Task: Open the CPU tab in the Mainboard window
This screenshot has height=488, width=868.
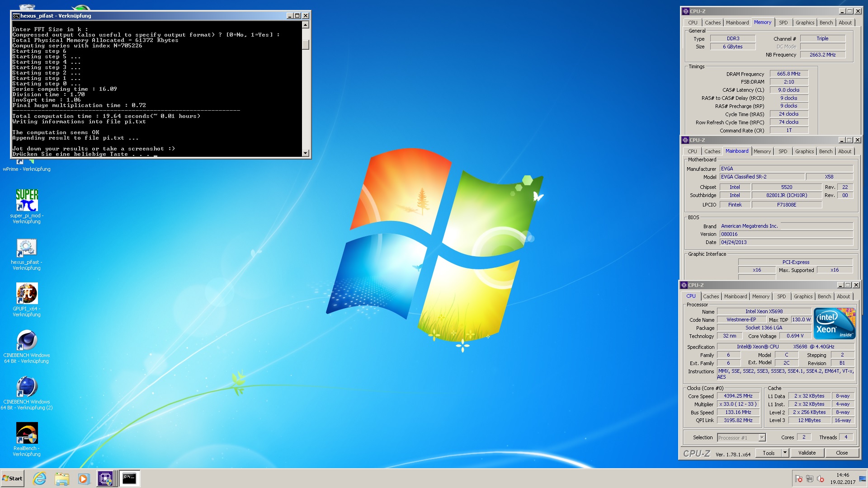Action: point(692,151)
